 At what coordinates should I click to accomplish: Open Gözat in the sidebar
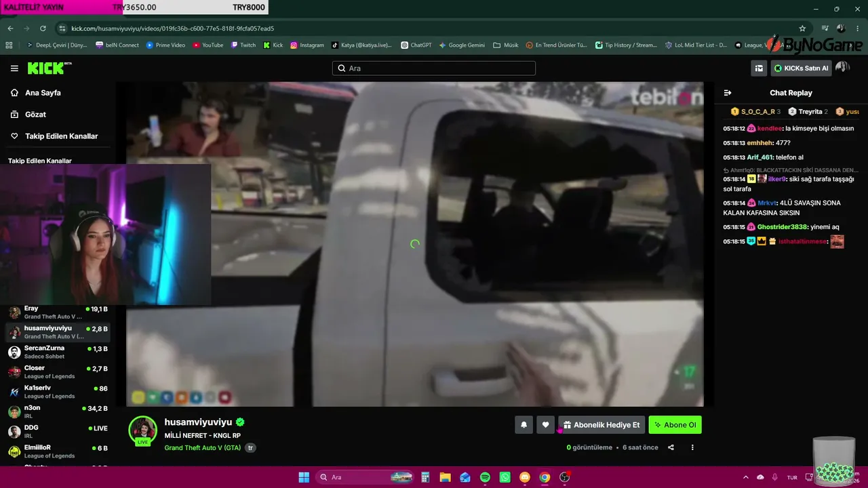[35, 115]
